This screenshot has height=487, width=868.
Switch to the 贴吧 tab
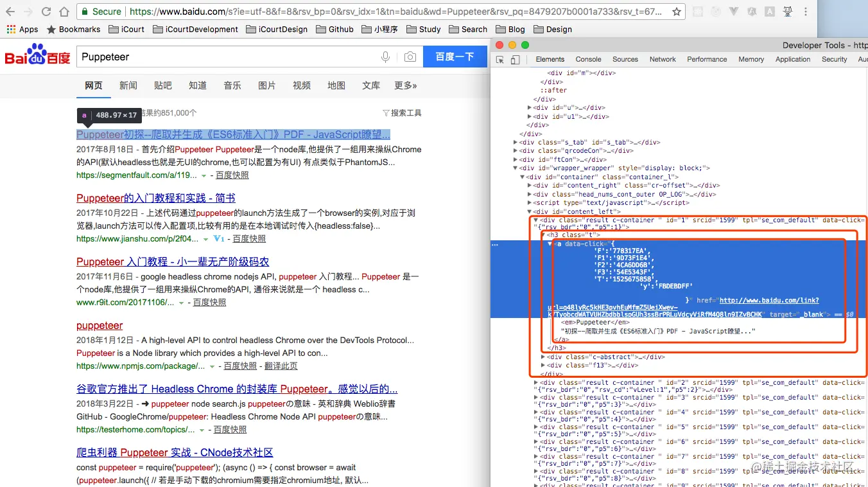(163, 85)
